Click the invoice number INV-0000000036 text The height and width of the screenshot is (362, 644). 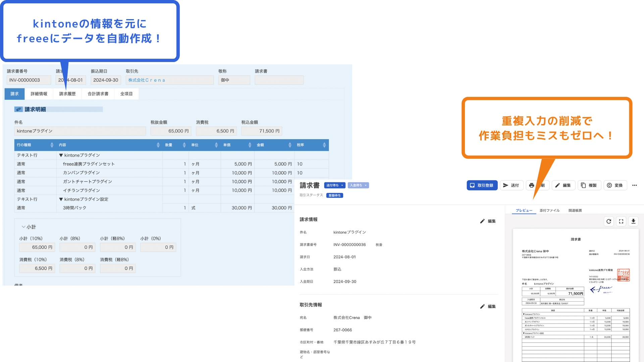pos(350,245)
